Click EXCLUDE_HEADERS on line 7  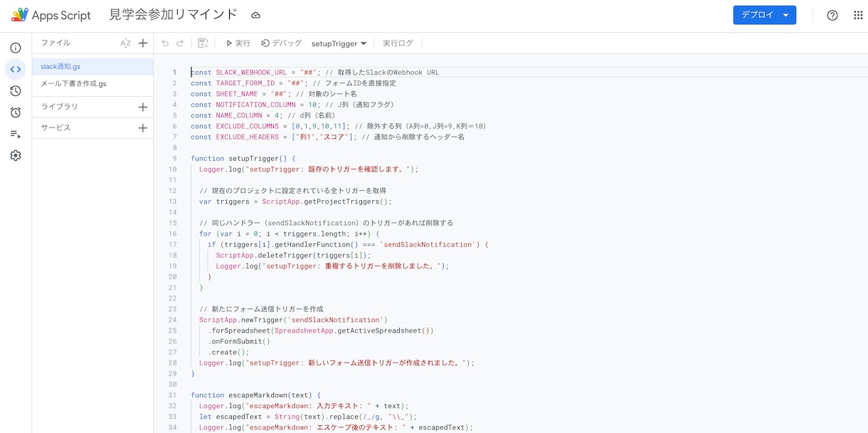pos(247,137)
